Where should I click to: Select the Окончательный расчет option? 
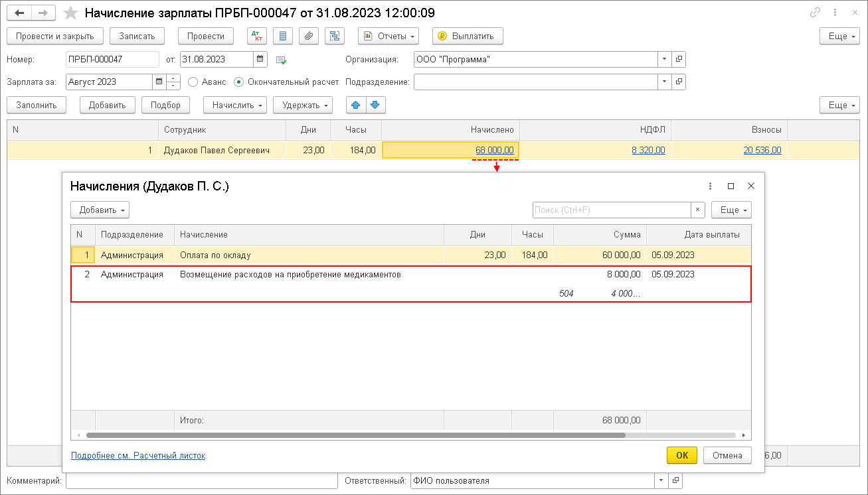[239, 82]
